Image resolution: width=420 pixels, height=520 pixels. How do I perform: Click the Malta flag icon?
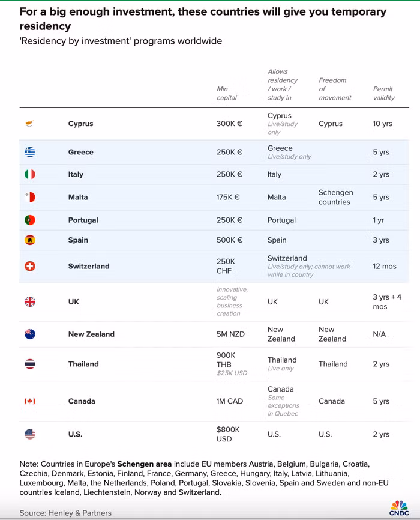(29, 197)
